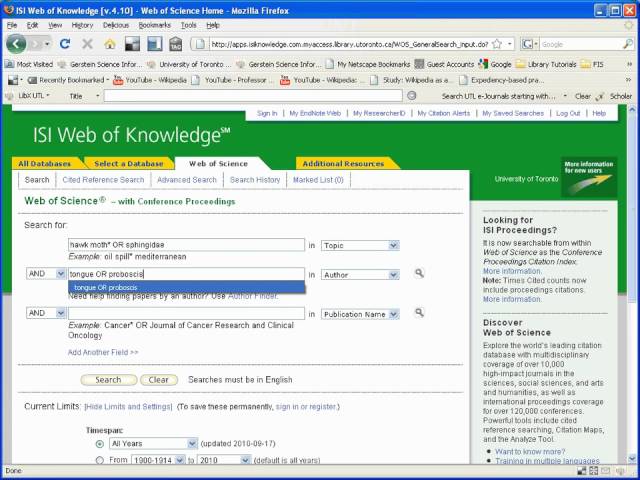
Task: Click the Search button
Action: click(109, 380)
